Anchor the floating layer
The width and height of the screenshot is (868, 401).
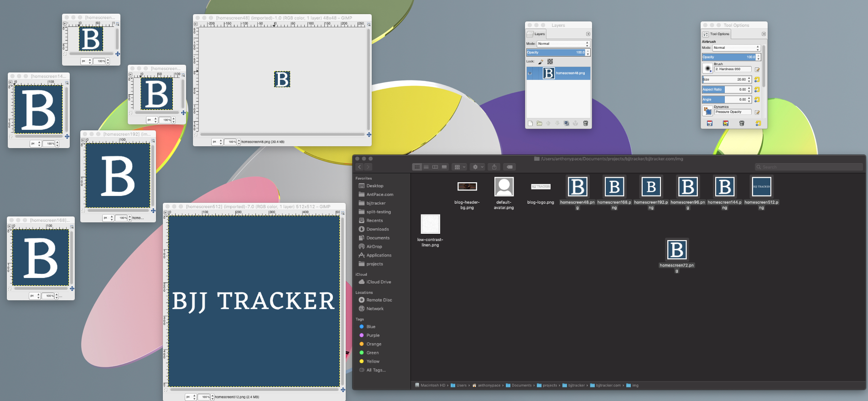click(575, 123)
